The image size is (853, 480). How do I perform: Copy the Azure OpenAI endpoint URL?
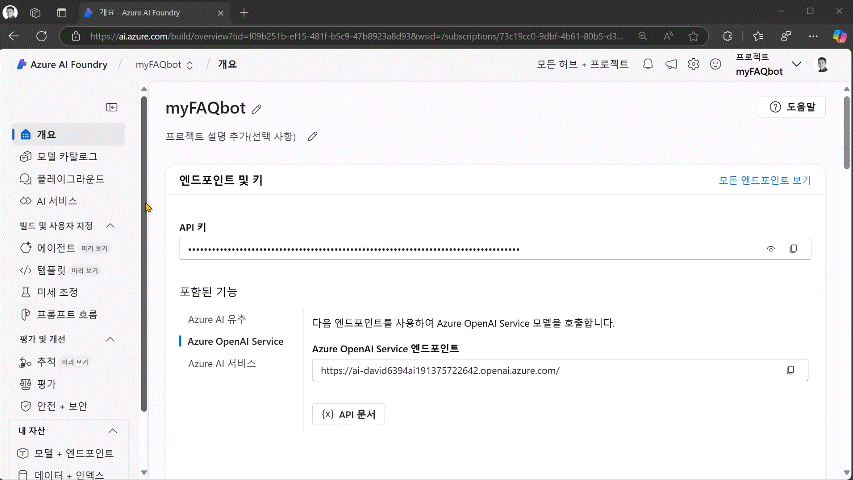click(x=790, y=371)
